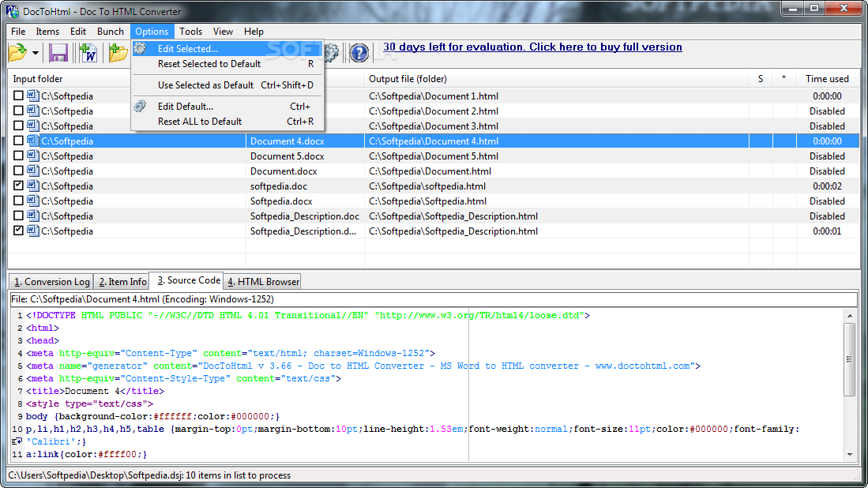868x488 pixels.
Task: Tick the checkbox for the Document 2.html row
Action: coord(18,111)
